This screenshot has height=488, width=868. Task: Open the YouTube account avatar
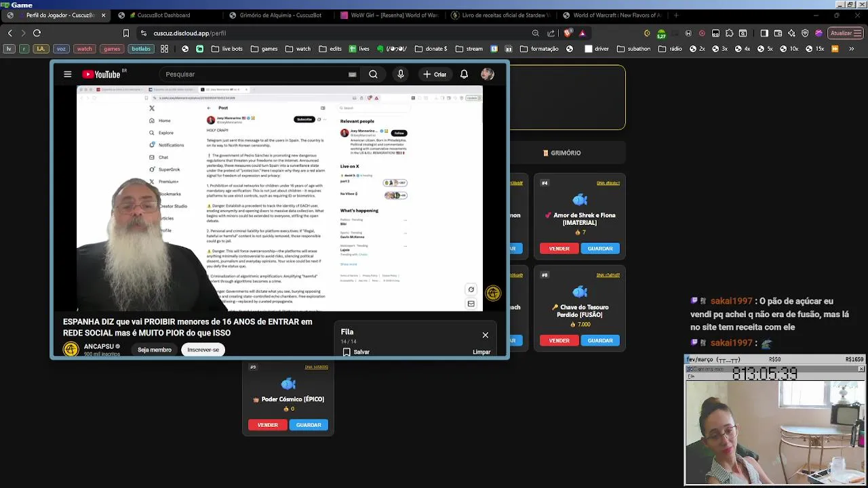pos(488,74)
